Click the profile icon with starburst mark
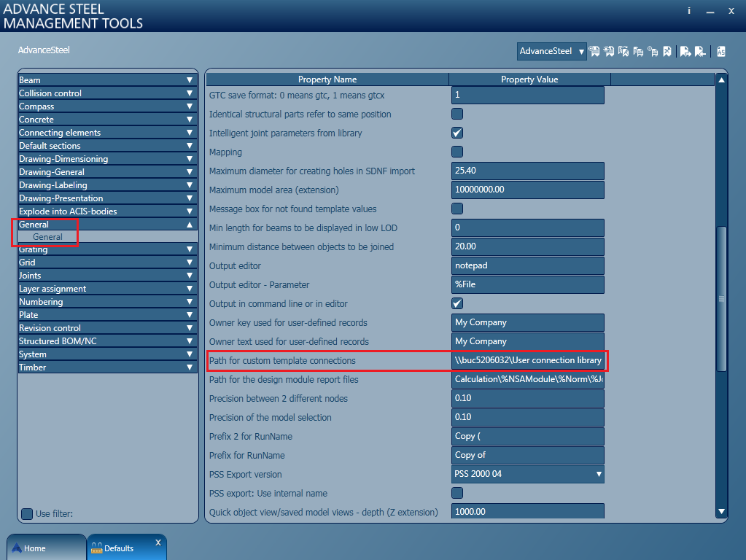Screen dimensions: 746x560 [609, 51]
